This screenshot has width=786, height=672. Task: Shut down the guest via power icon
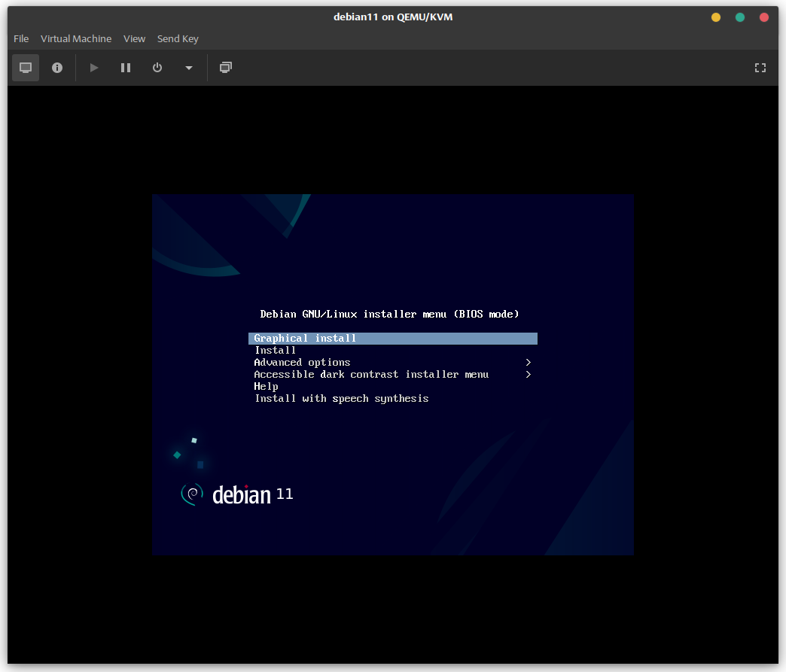tap(157, 68)
